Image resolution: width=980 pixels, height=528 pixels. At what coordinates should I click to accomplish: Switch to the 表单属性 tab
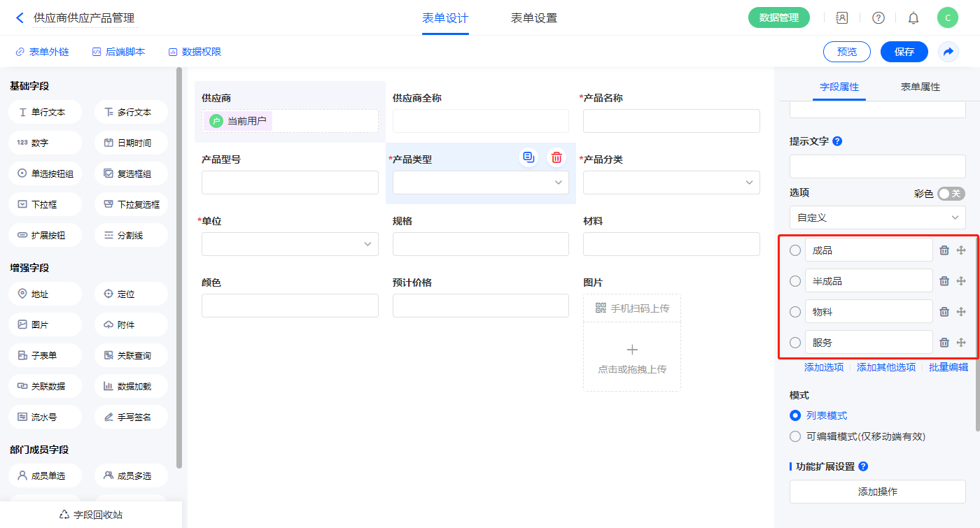pyautogui.click(x=920, y=87)
